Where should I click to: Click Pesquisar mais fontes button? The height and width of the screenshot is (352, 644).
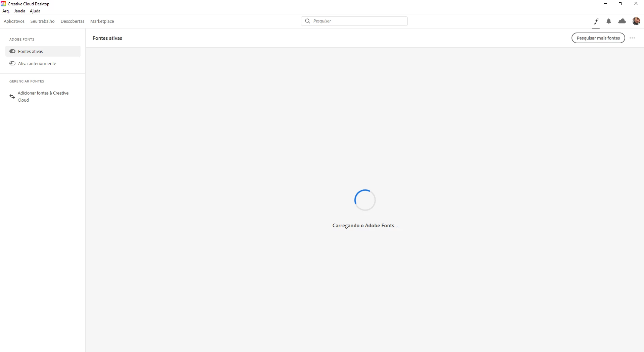(x=598, y=38)
